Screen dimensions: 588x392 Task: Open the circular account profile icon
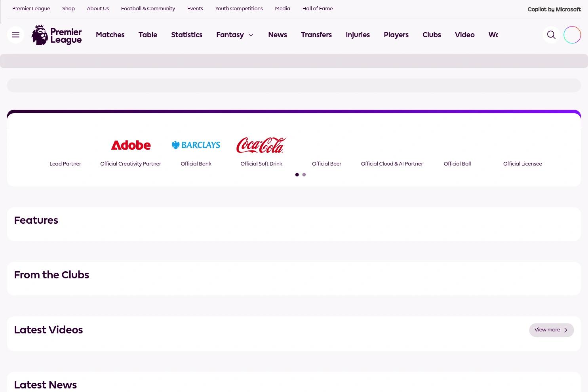point(572,35)
